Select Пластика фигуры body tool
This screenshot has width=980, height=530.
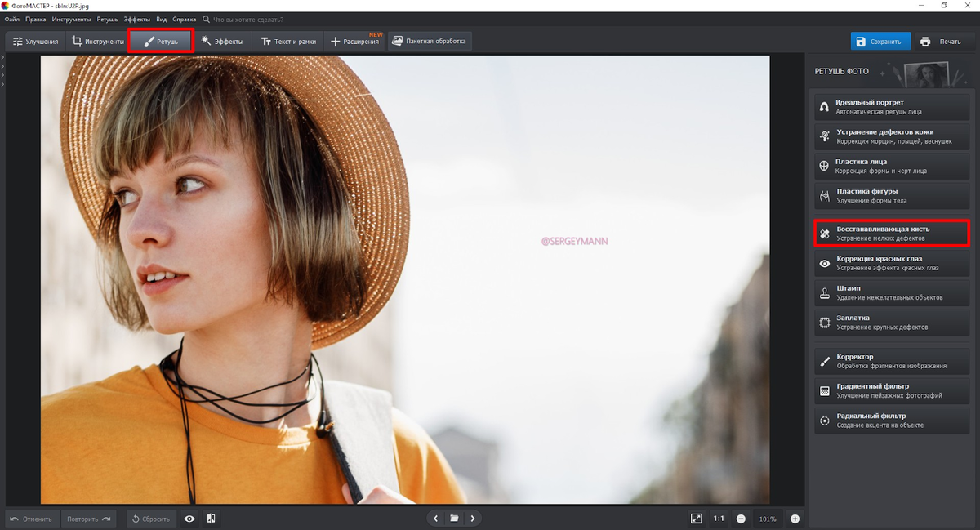[891, 195]
